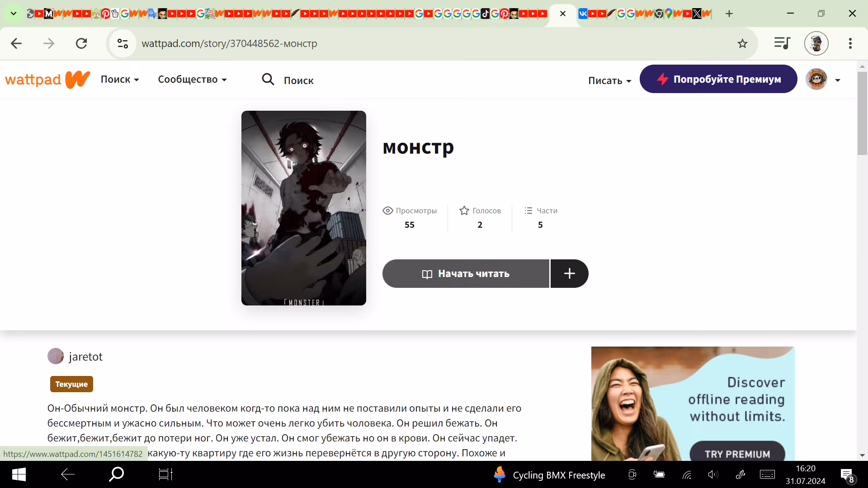
Task: Open the tab search dropdown chevron
Action: pos(14,14)
